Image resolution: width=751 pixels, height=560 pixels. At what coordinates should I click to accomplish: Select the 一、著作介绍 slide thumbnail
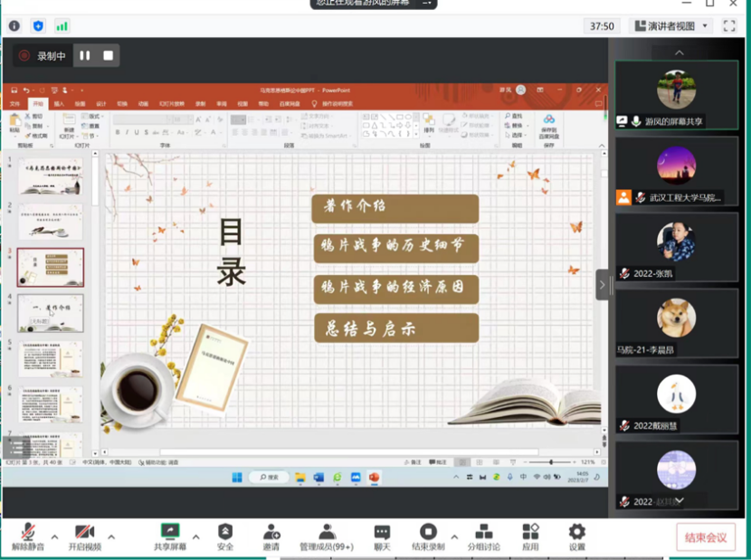click(51, 313)
